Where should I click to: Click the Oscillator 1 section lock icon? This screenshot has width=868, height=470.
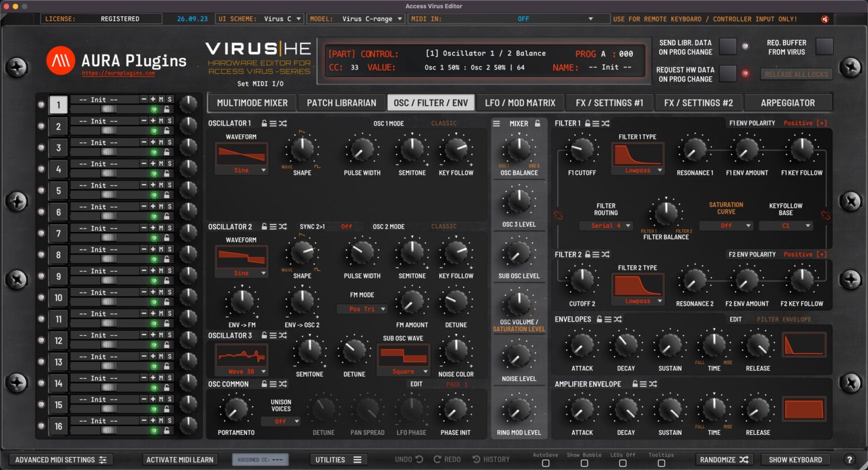click(x=264, y=123)
